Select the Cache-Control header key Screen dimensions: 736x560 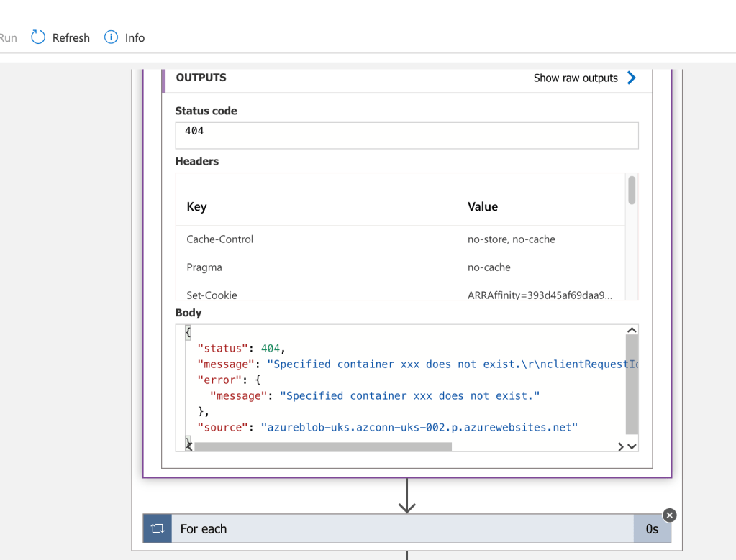219,239
